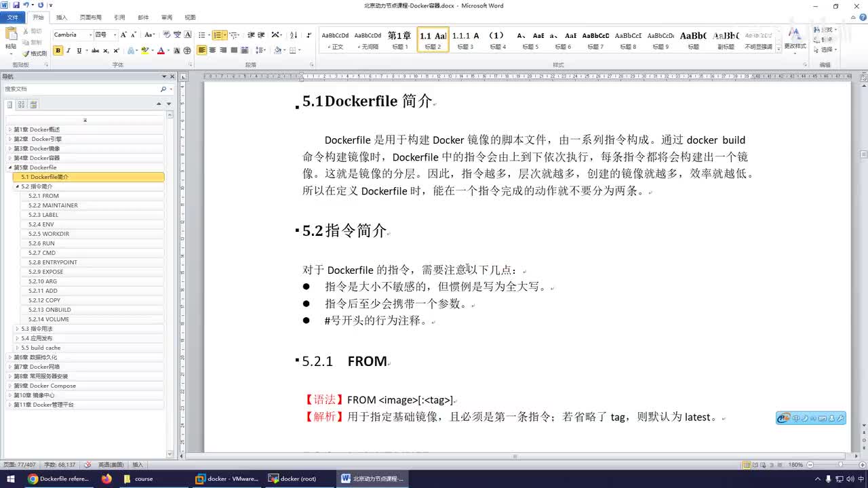Screen dimensions: 868x488
Task: Apply subscript formatting
Action: (106, 50)
